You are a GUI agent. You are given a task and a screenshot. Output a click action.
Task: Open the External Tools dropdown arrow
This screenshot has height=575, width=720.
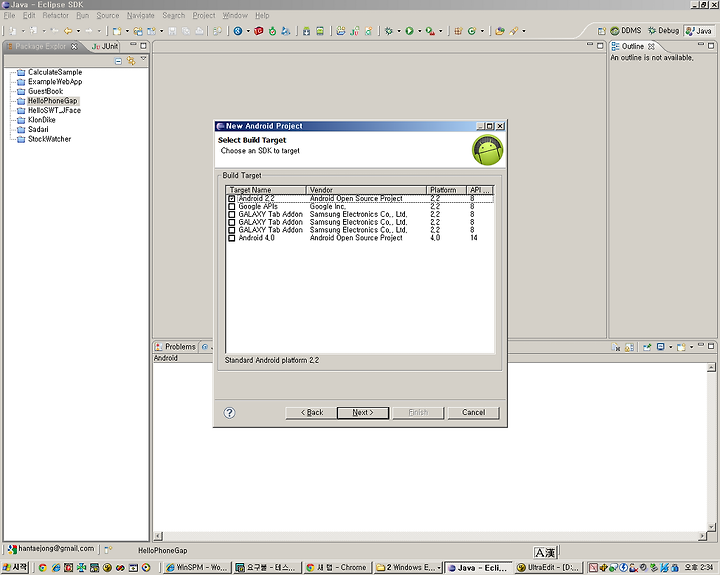(440, 31)
